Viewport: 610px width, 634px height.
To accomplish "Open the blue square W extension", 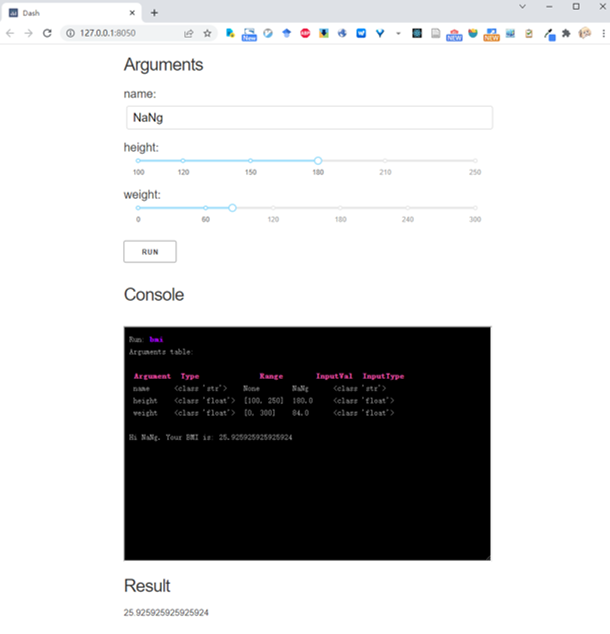I will [361, 33].
